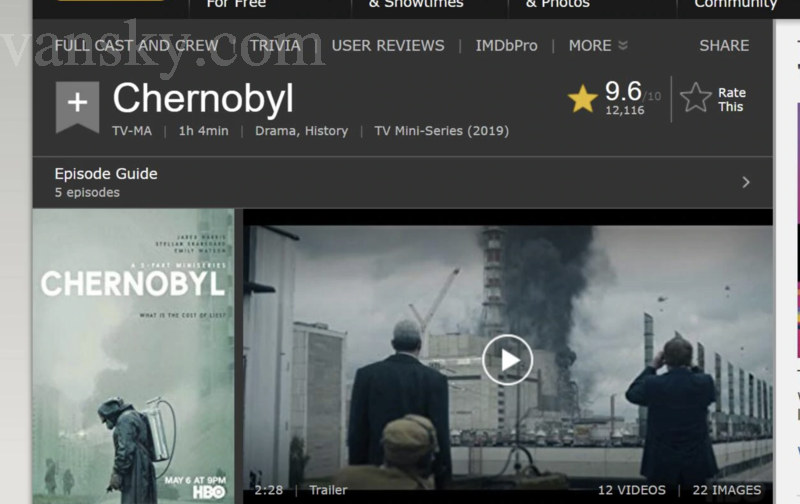
Task: Click the SHARE button
Action: (724, 45)
